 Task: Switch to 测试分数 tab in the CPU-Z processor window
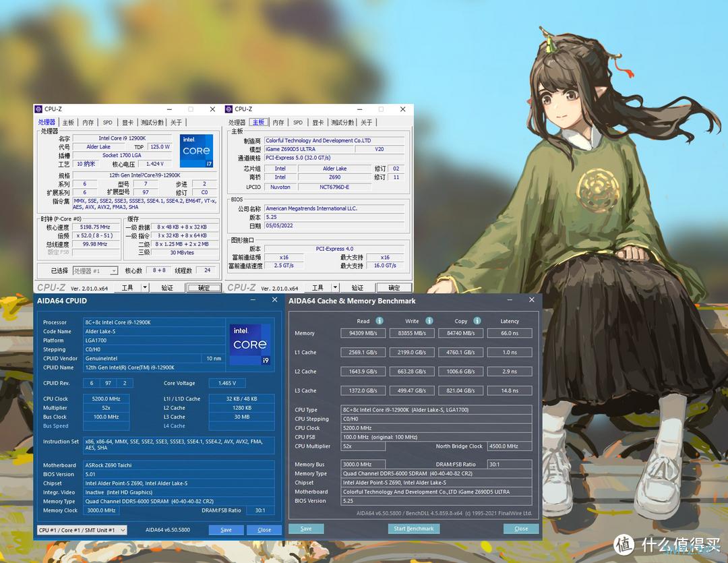152,122
